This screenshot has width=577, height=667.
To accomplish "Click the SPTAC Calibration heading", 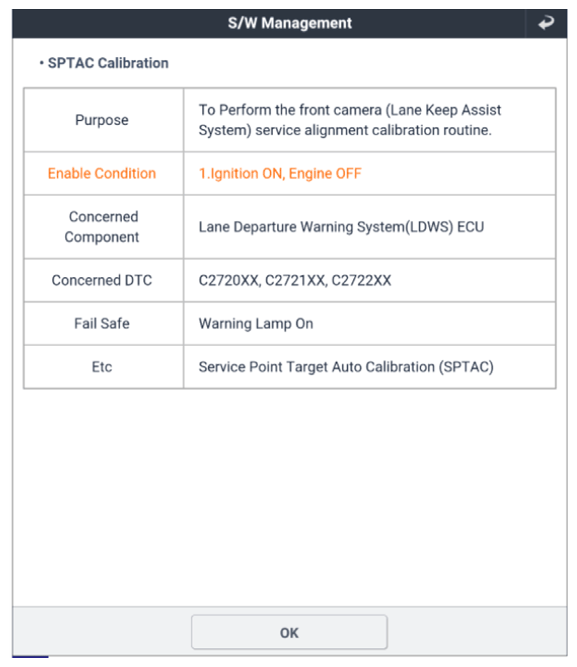I will pyautogui.click(x=108, y=63).
